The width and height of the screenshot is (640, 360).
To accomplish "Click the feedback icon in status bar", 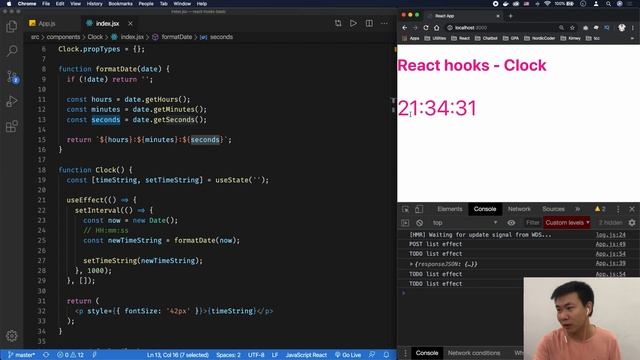I will 372,355.
